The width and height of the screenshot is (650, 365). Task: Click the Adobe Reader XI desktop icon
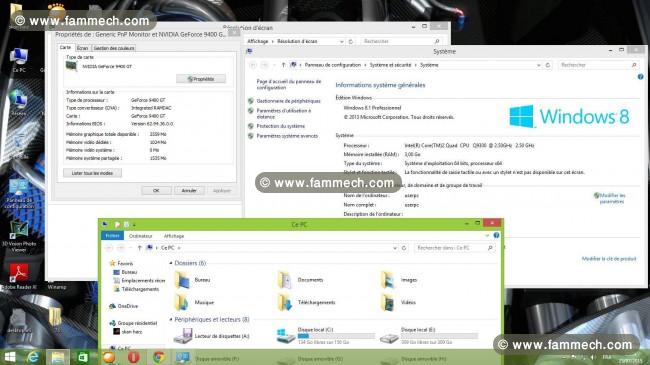tap(19, 277)
